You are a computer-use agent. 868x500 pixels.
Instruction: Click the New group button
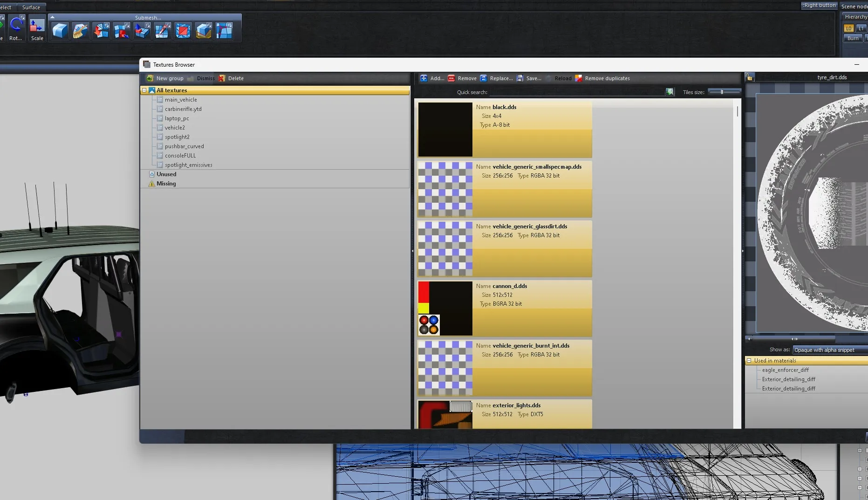tap(165, 78)
